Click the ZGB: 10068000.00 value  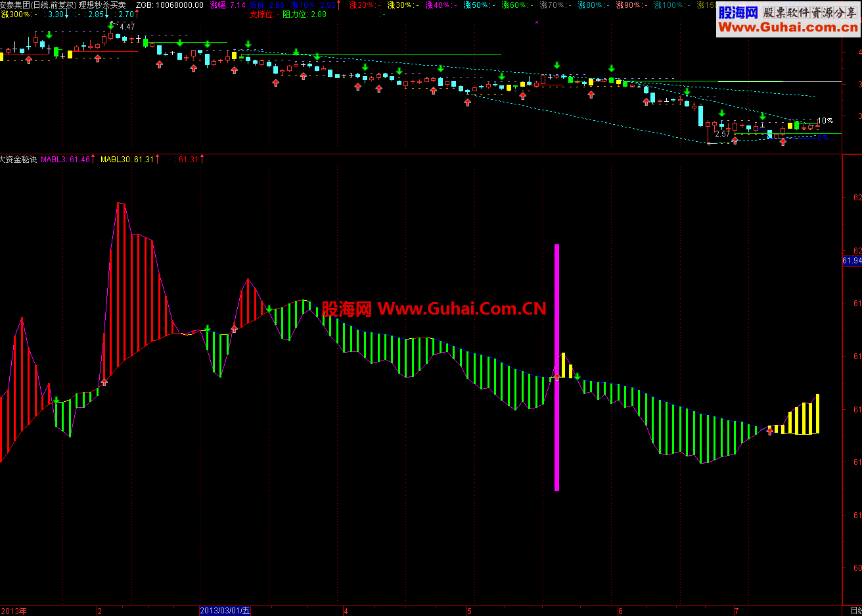click(x=170, y=5)
